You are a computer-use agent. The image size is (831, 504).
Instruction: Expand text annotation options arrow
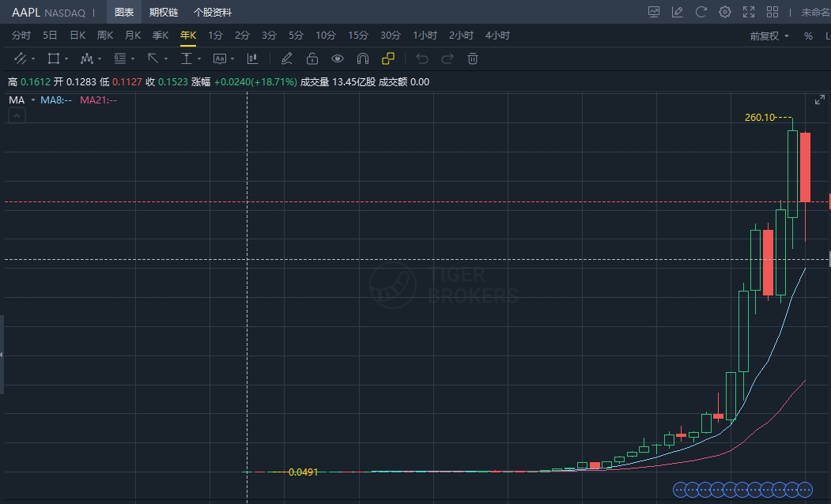coord(232,58)
